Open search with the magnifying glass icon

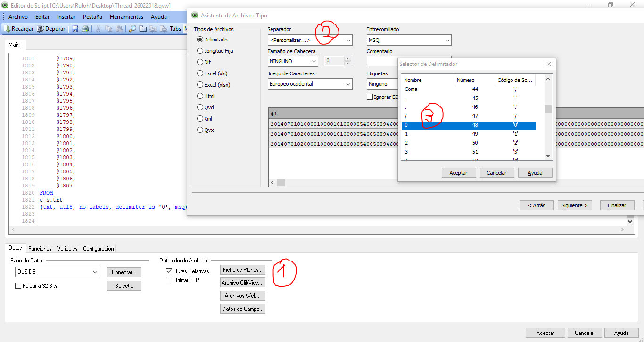coord(132,29)
